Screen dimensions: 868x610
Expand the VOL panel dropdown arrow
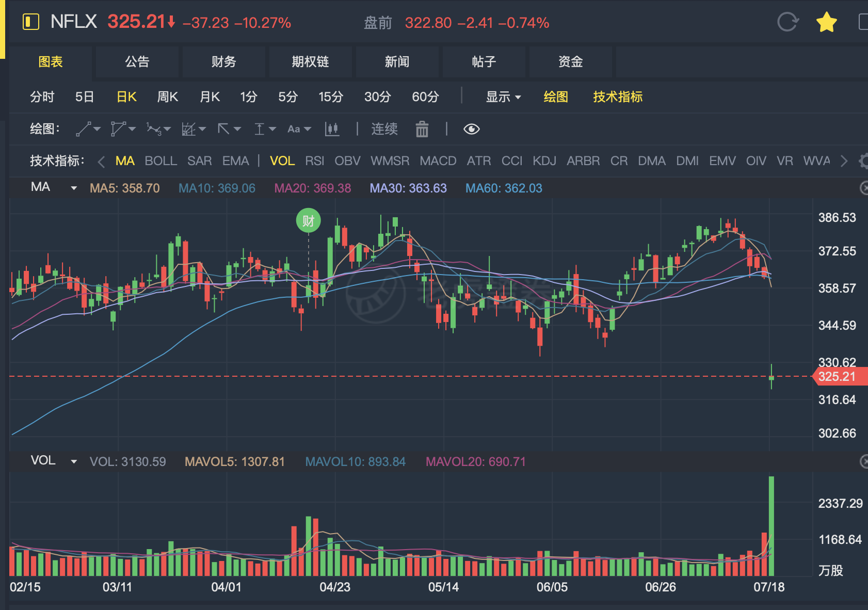click(x=74, y=461)
